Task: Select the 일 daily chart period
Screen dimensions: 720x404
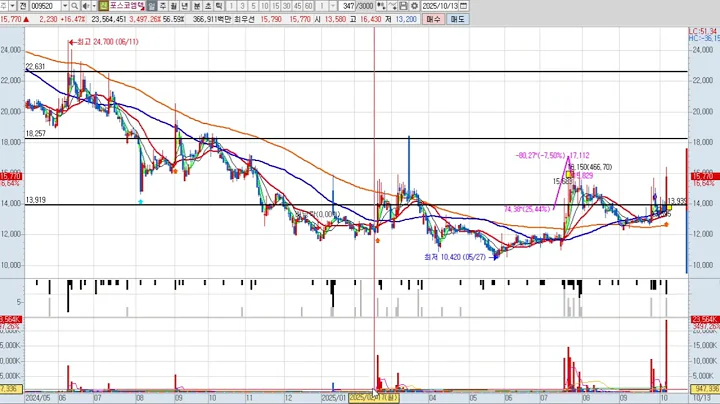Action: 152,6
